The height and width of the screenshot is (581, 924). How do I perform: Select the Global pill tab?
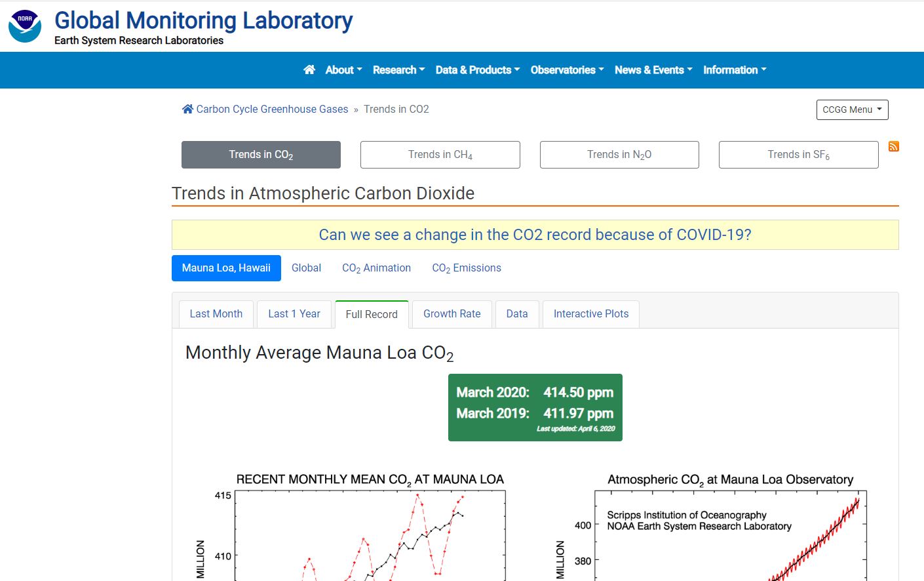[x=306, y=268]
